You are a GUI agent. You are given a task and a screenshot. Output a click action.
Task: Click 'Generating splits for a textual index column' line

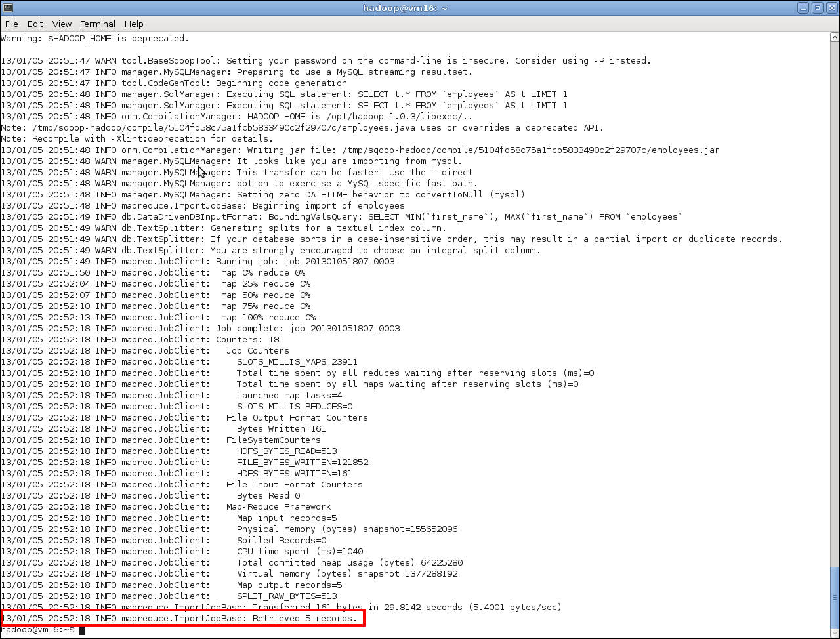224,228
